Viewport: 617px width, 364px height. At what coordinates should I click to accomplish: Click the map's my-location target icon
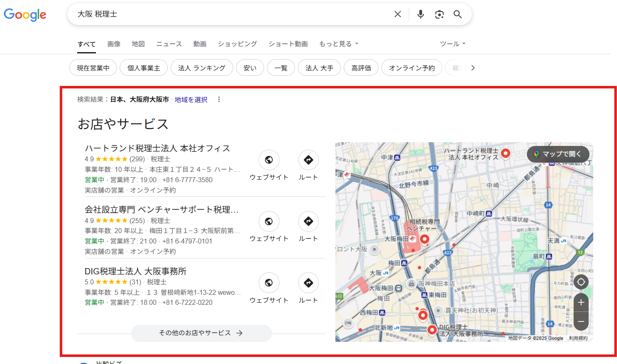click(581, 282)
